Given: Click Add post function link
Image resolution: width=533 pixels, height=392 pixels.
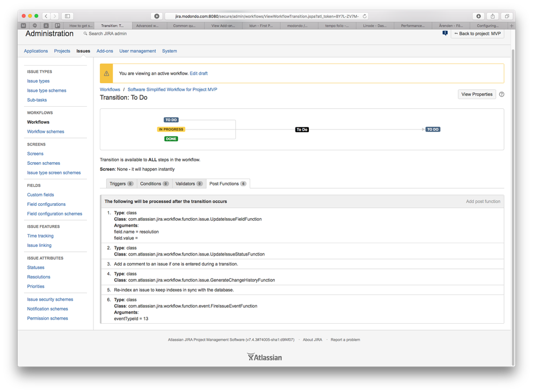Looking at the screenshot, I should click(x=483, y=202).
